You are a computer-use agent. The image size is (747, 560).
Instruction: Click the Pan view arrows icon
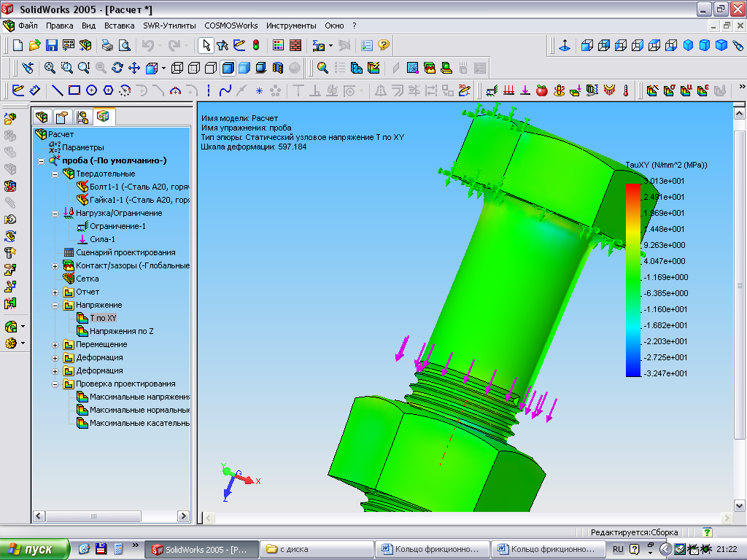tap(134, 68)
